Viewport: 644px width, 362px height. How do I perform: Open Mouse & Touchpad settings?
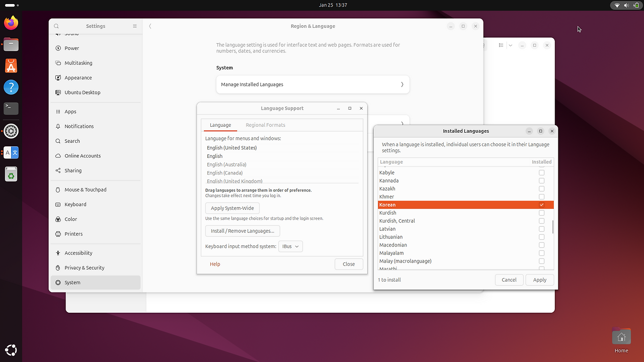[96, 190]
